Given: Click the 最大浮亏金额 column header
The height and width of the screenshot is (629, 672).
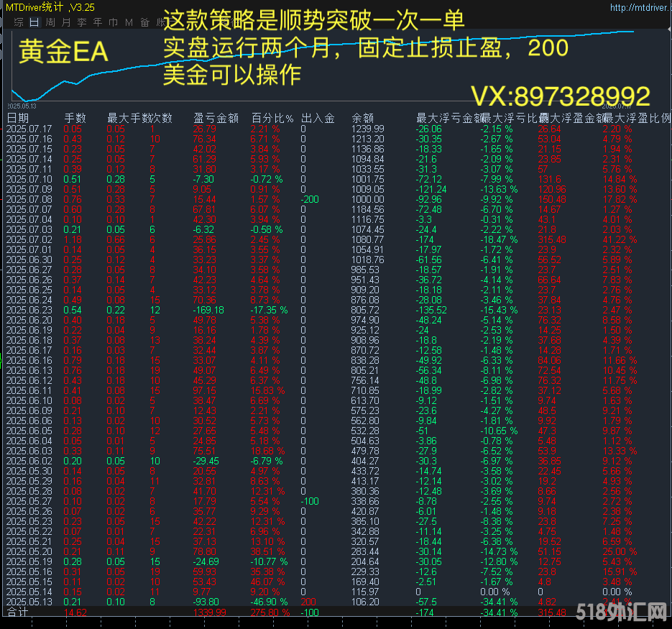Looking at the screenshot, I should pyautogui.click(x=449, y=118).
